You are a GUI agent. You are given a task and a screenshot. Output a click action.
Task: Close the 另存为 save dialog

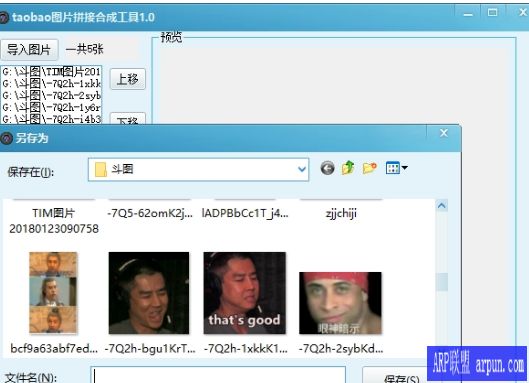(x=444, y=133)
